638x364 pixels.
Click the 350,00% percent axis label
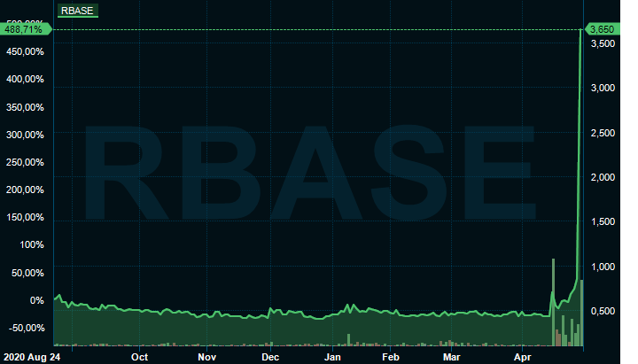click(x=25, y=107)
